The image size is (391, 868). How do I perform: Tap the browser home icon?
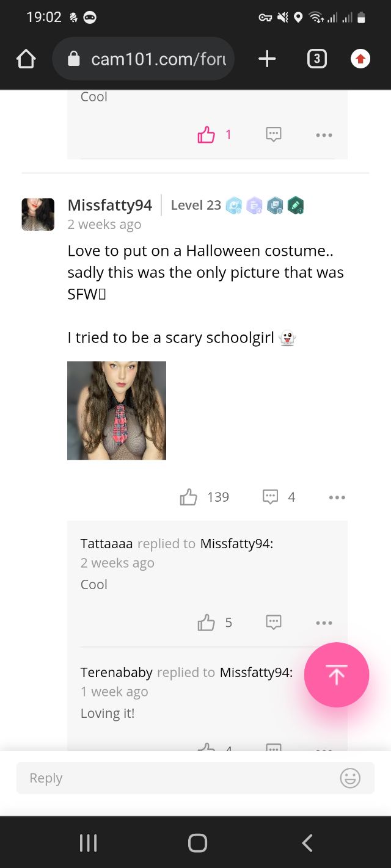[x=26, y=59]
